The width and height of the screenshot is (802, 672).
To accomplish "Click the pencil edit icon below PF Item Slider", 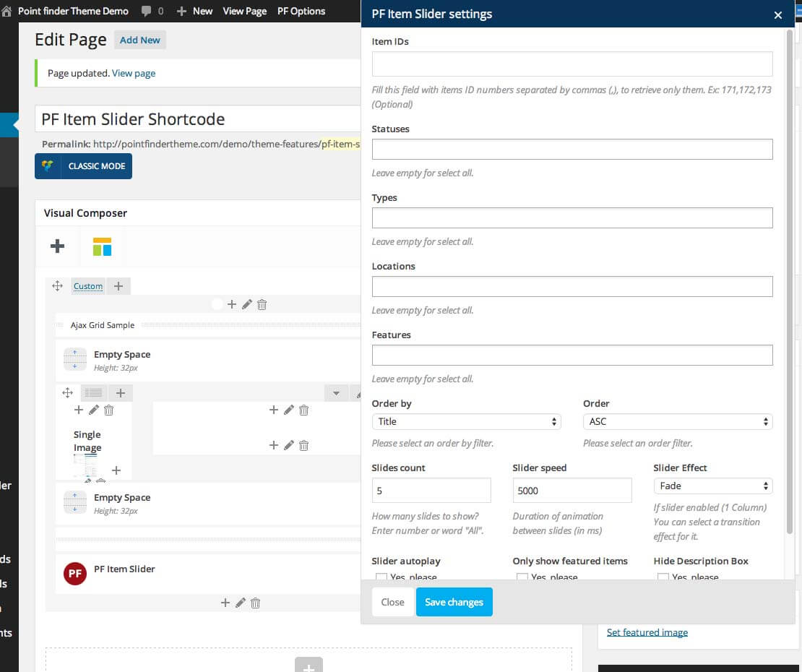I will pos(241,603).
